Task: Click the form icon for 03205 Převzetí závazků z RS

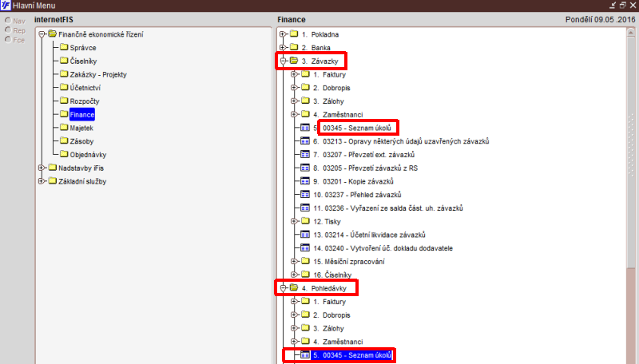Action: coord(305,168)
